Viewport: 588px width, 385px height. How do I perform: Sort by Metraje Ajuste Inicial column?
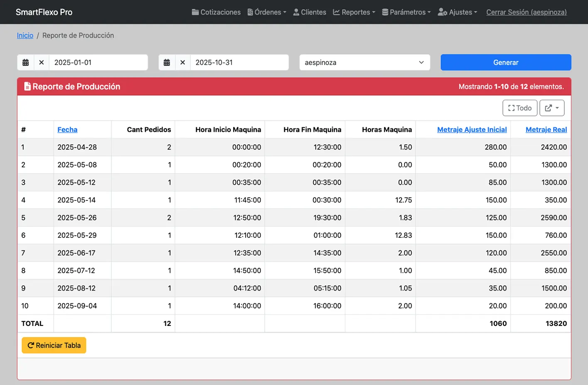coord(472,129)
